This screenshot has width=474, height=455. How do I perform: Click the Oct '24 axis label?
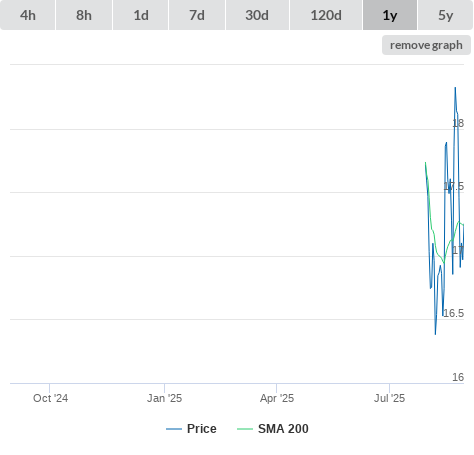50,398
